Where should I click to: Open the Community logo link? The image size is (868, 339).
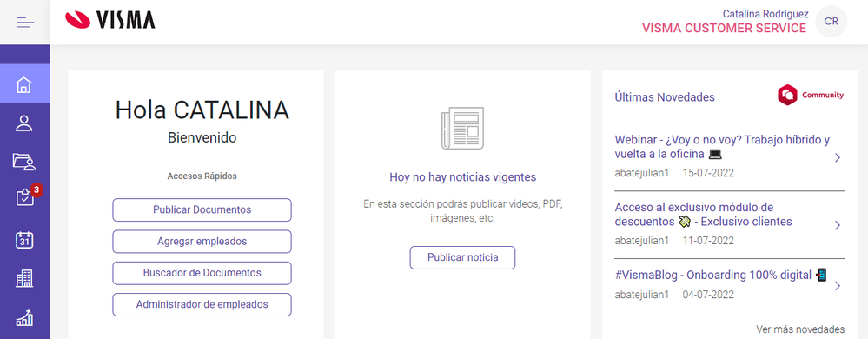(x=811, y=95)
